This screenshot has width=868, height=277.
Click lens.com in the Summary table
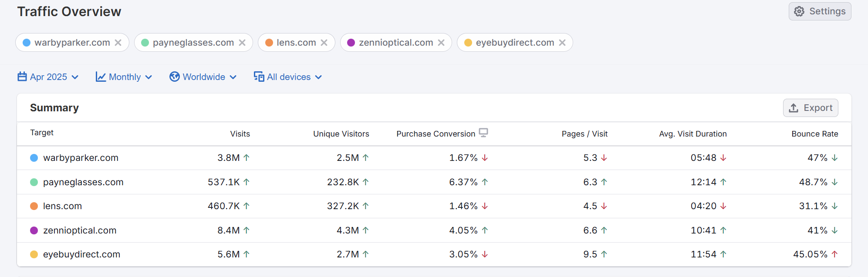point(62,206)
